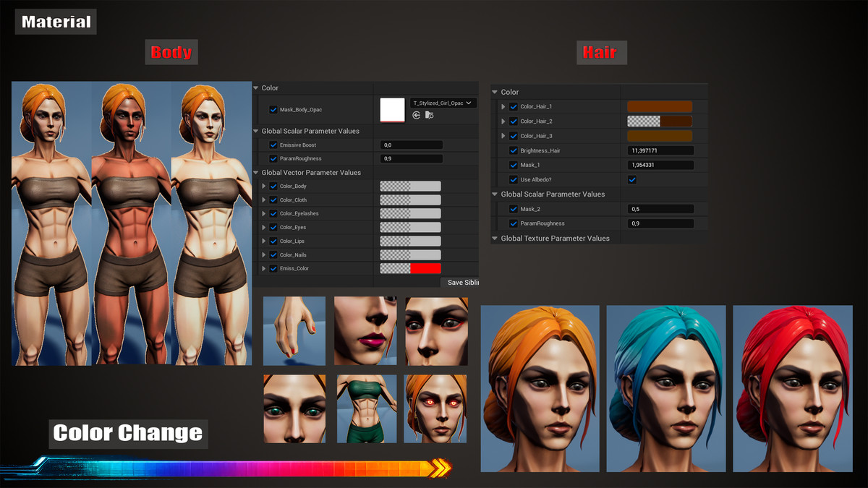868x488 pixels.
Task: Click the Mask_1 value field 1,954331
Action: click(x=661, y=166)
